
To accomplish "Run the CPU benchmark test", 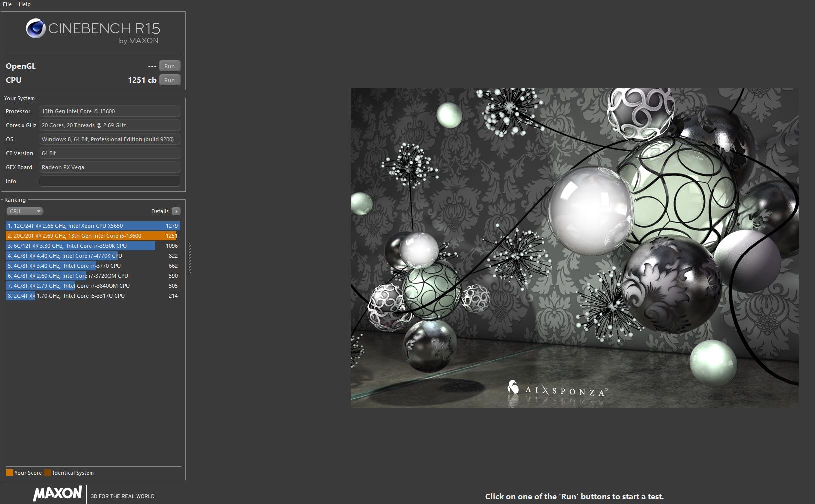I will tap(170, 80).
